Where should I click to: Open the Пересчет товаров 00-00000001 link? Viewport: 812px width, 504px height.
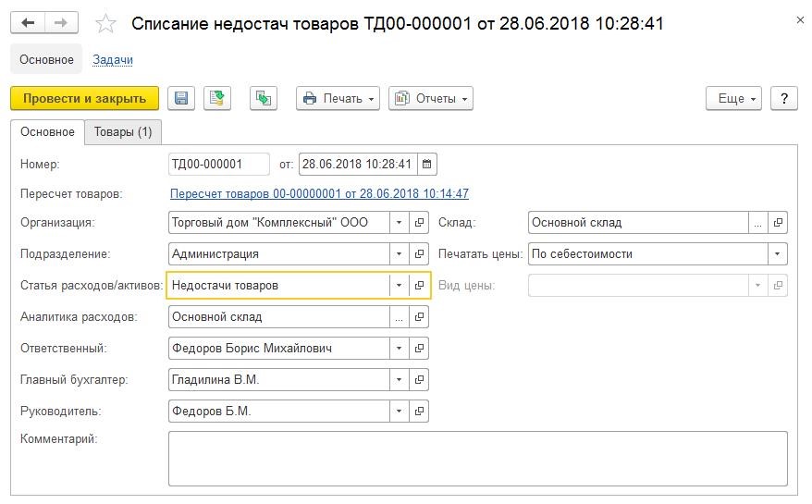(x=319, y=193)
